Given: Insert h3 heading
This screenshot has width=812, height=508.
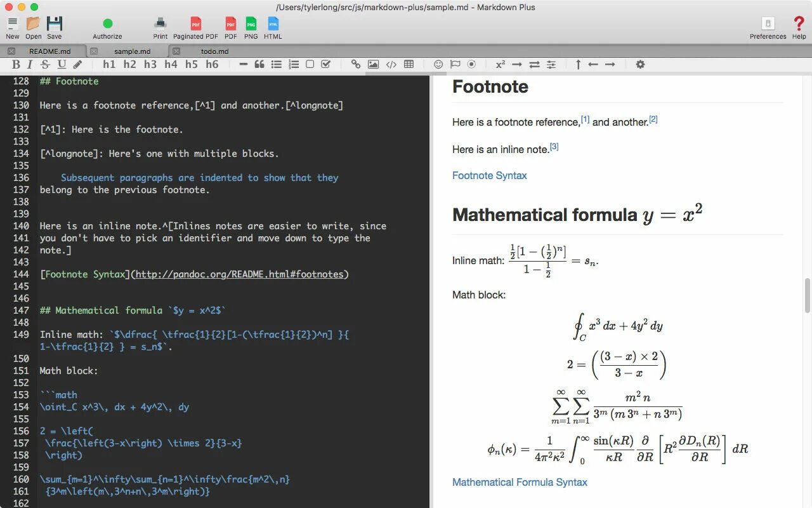Looking at the screenshot, I should (150, 64).
